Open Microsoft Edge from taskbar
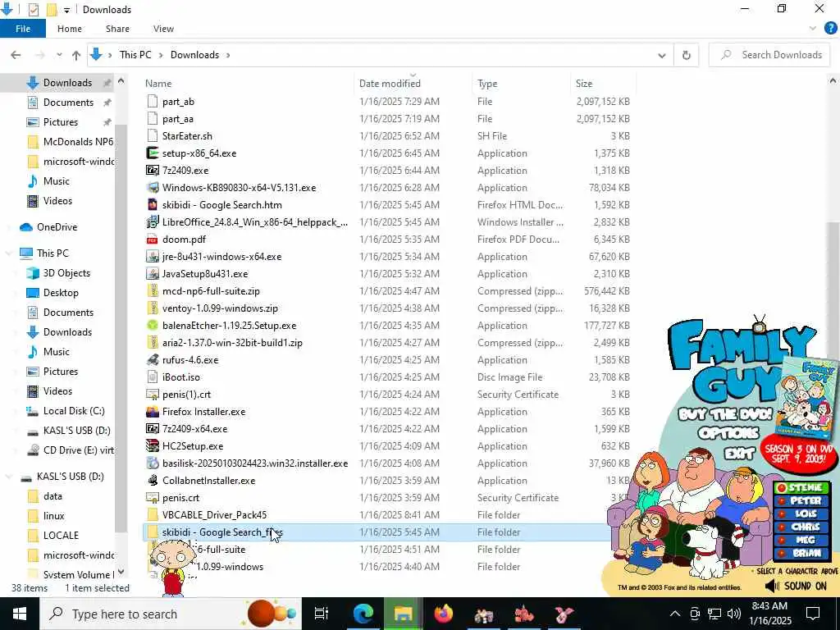Screen dimensions: 840x630 [x=363, y=614]
